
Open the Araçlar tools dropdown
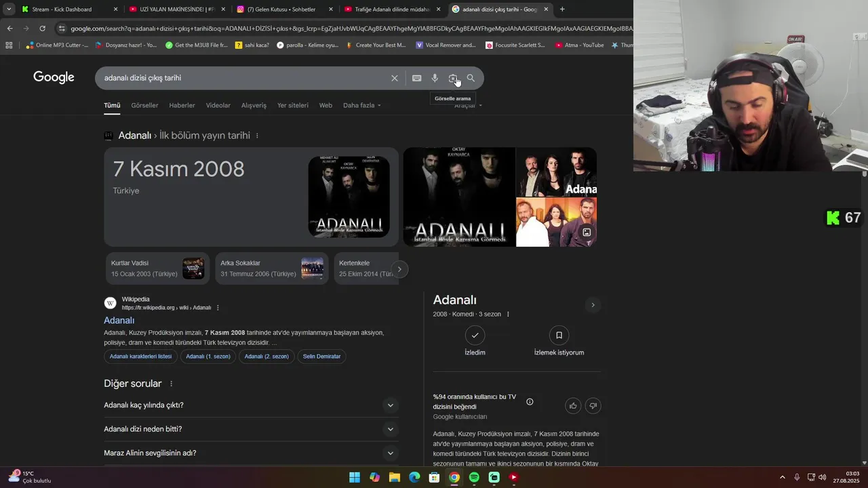[x=468, y=105]
